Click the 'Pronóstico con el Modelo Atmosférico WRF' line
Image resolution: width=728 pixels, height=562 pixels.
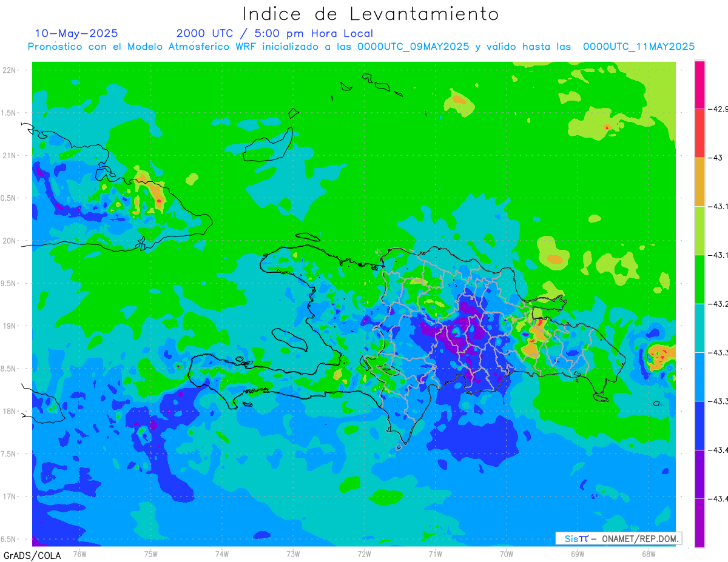click(362, 47)
